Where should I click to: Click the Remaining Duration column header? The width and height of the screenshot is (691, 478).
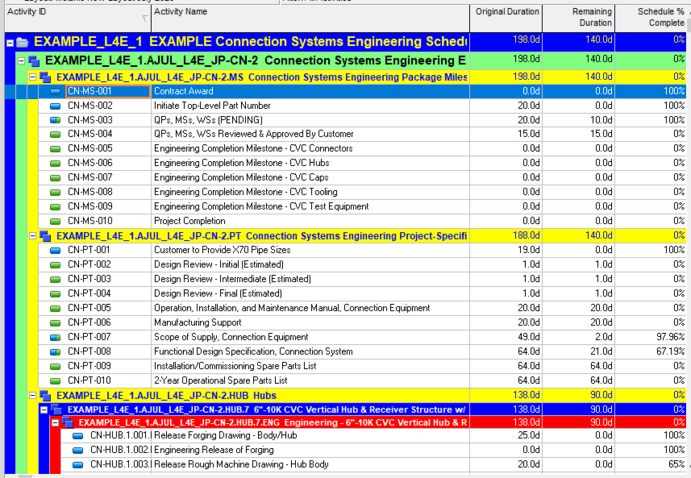(579, 18)
